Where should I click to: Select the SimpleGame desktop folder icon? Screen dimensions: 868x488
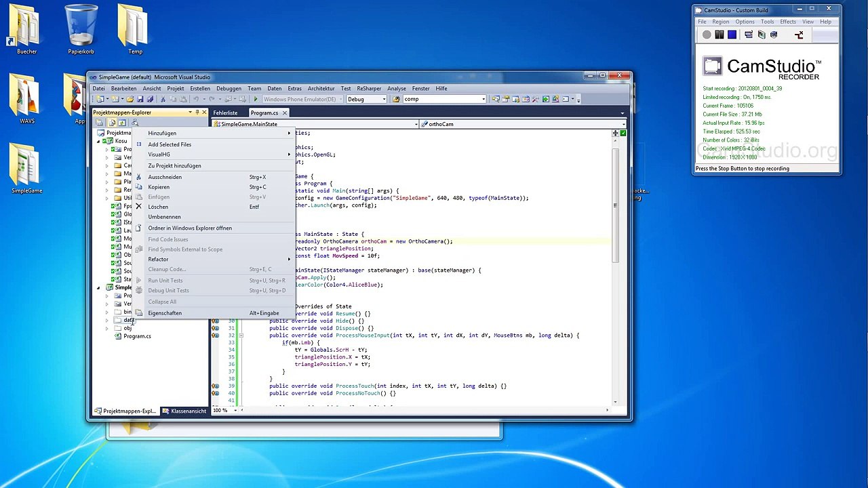tap(27, 168)
